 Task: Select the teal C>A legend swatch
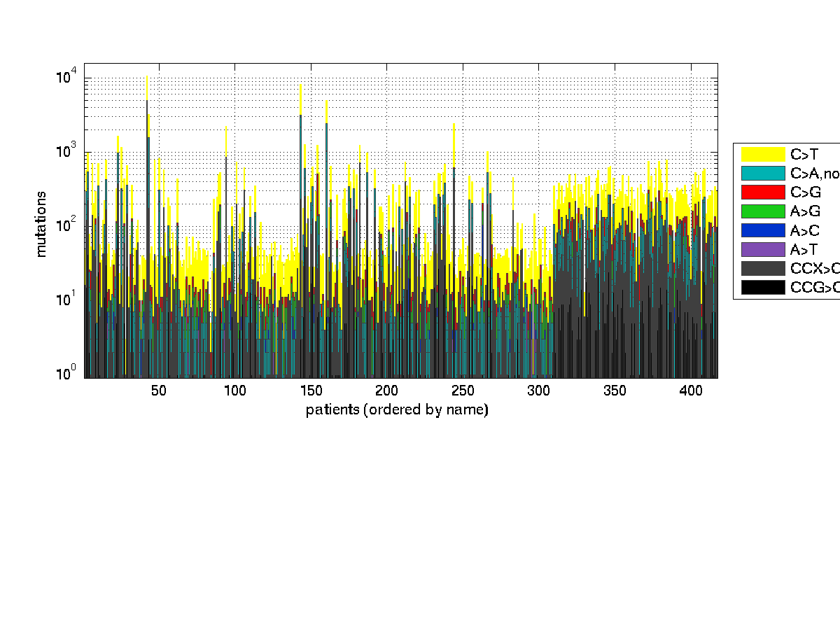(x=762, y=173)
